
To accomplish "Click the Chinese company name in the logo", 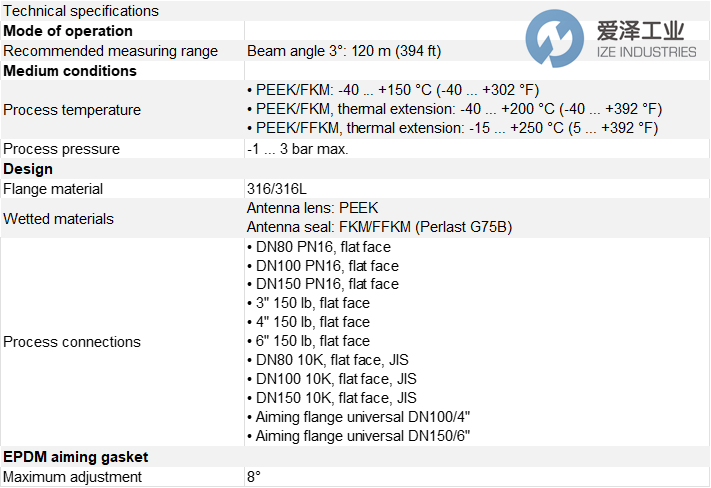I will click(636, 31).
